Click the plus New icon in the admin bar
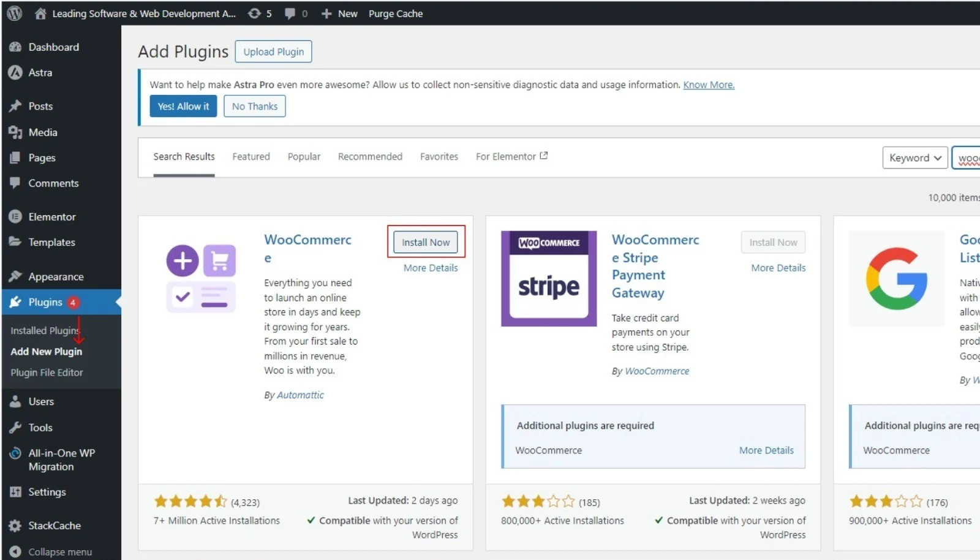 tap(326, 13)
